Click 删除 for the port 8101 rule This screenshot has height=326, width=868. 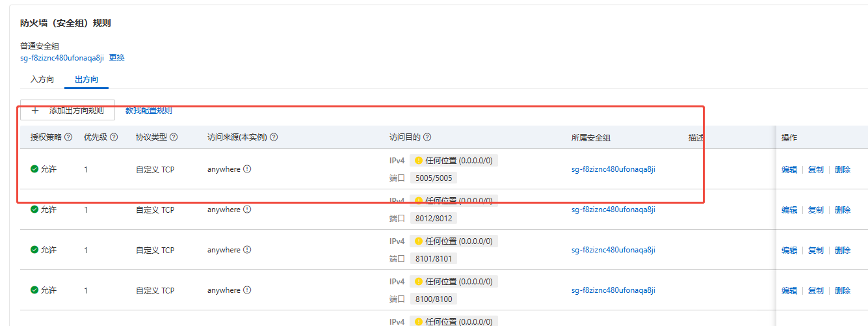[x=843, y=250]
